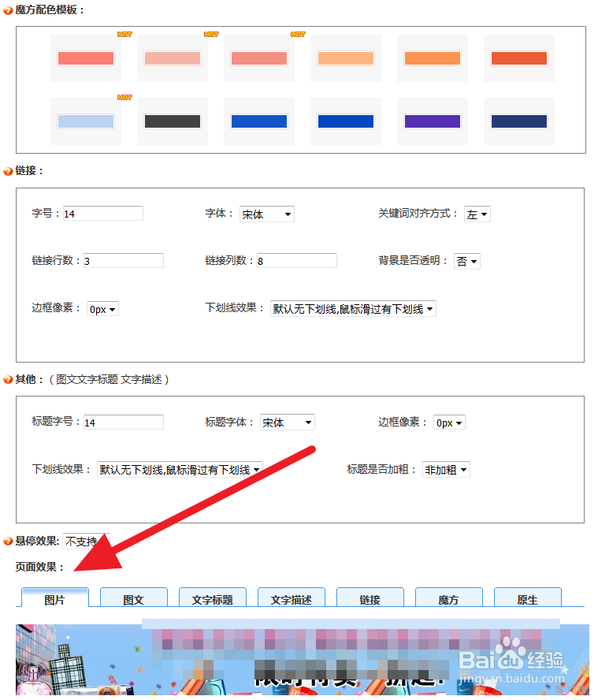Viewport: 598px width, 700px height.
Task: Click the preview banner image
Action: [x=303, y=660]
